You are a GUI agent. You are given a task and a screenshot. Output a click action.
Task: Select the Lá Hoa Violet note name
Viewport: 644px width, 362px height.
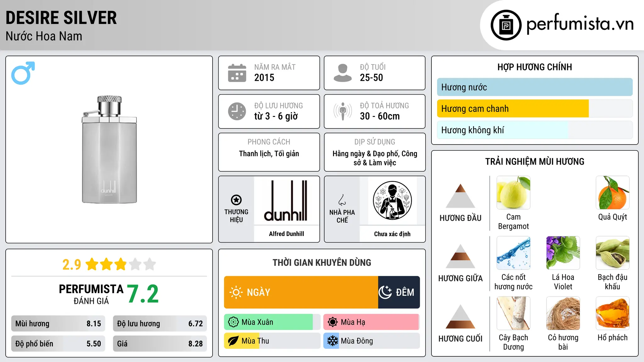click(563, 282)
